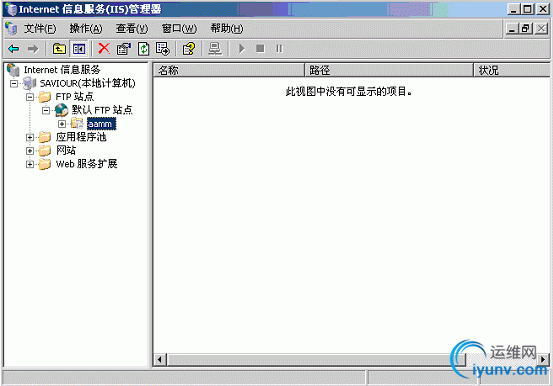Go back with the blue Back arrow
Viewport: 553px width, 386px height.
click(x=14, y=49)
